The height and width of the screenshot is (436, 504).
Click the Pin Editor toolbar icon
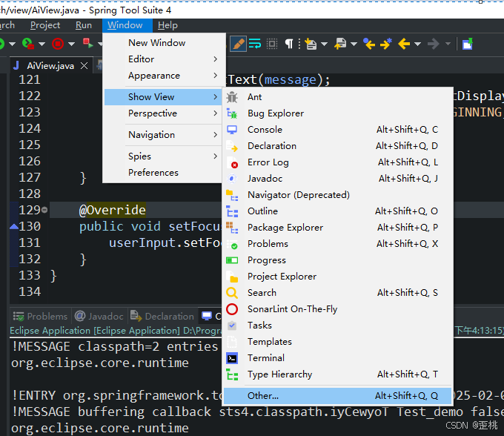[468, 44]
